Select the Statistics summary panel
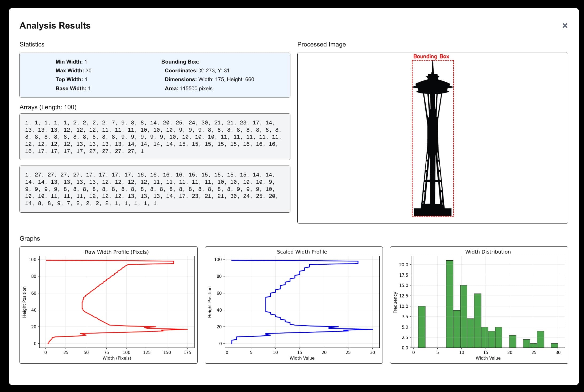Screen dimensions: 584x392 pyautogui.click(x=155, y=75)
